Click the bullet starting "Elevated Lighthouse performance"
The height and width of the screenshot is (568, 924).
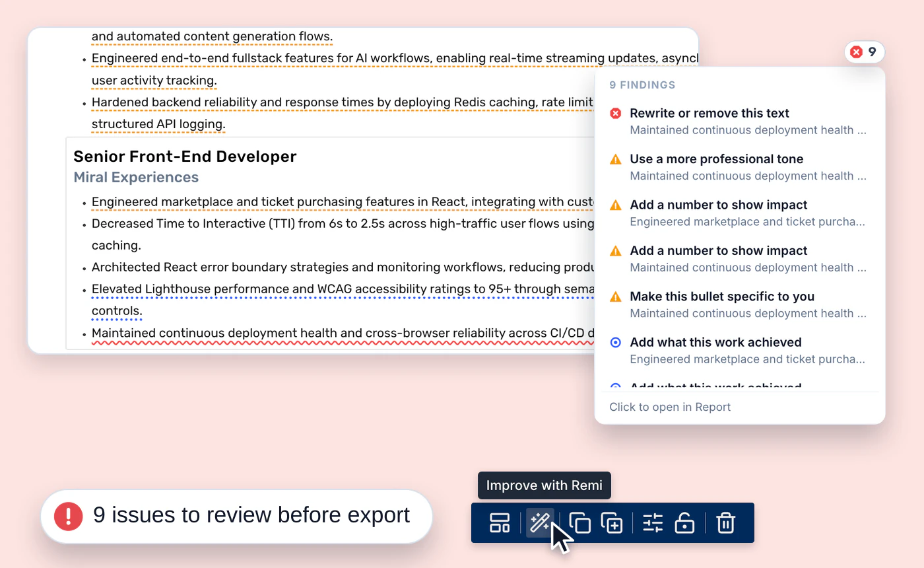click(x=343, y=300)
